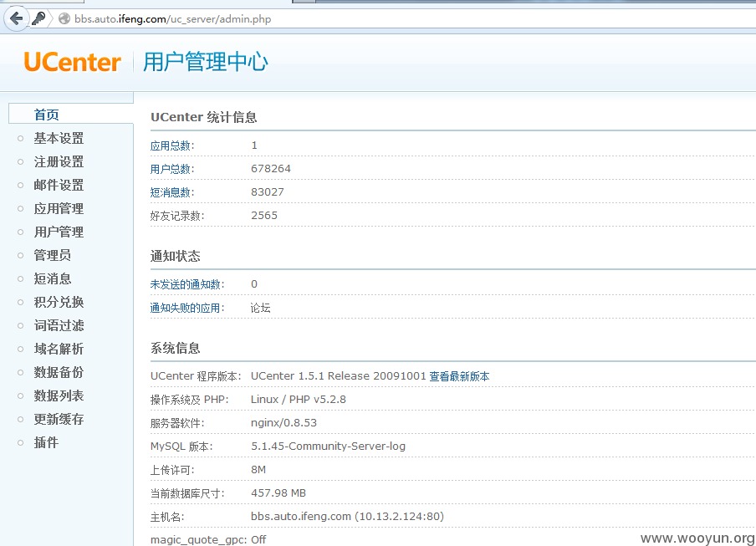The width and height of the screenshot is (756, 546).
Task: Click the message count value 83027
Action: (268, 192)
